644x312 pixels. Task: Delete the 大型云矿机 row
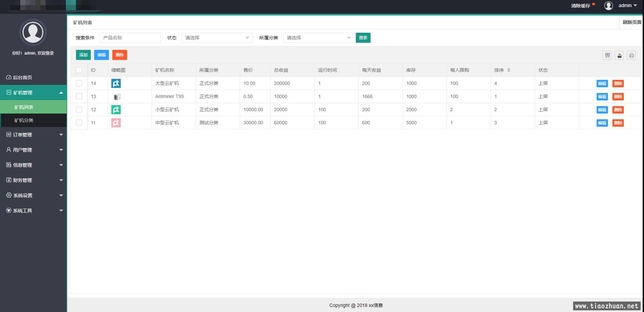[618, 83]
